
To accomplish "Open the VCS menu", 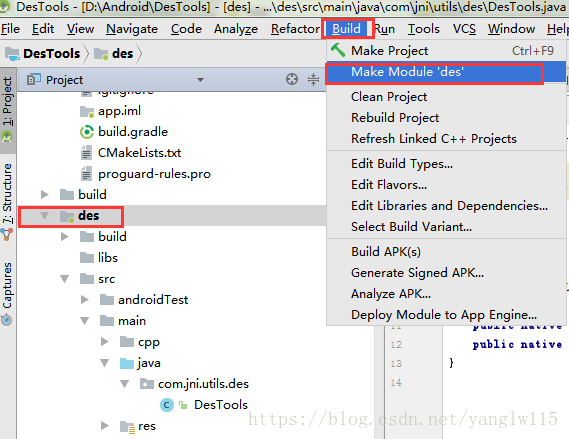I will click(x=464, y=29).
